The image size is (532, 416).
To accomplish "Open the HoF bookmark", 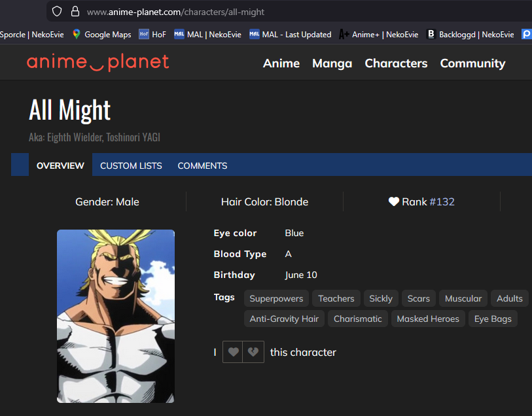I will tap(152, 34).
